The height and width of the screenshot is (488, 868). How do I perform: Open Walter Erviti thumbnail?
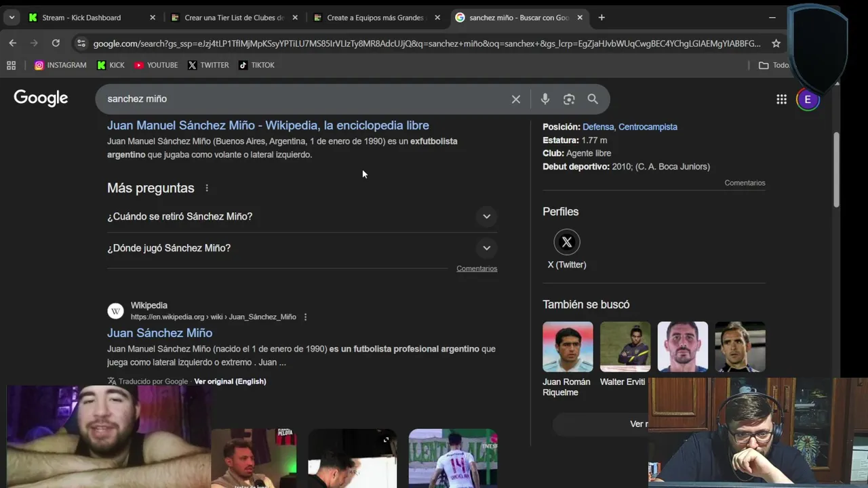[x=625, y=346]
